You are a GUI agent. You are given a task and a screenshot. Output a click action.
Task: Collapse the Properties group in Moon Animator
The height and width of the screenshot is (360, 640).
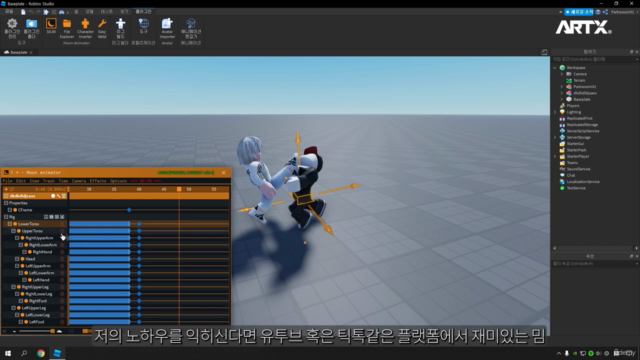[x=6, y=203]
